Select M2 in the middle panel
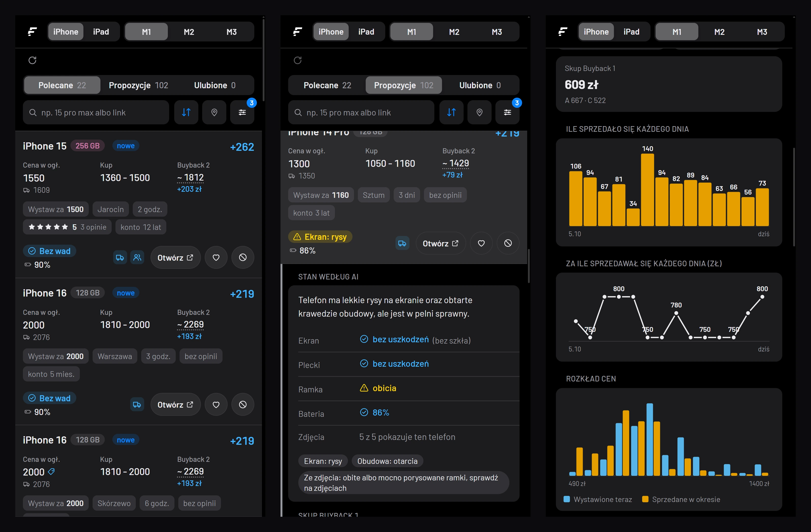This screenshot has height=532, width=811. click(x=454, y=32)
